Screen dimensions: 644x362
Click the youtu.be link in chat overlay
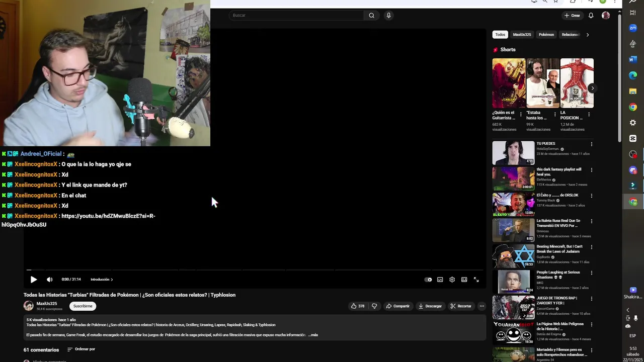point(78,220)
